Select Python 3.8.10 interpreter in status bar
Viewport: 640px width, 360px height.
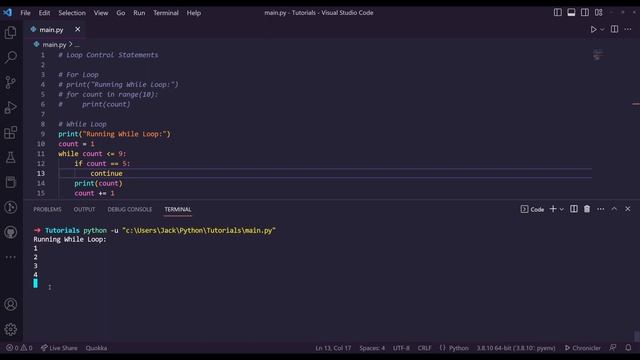coord(516,348)
